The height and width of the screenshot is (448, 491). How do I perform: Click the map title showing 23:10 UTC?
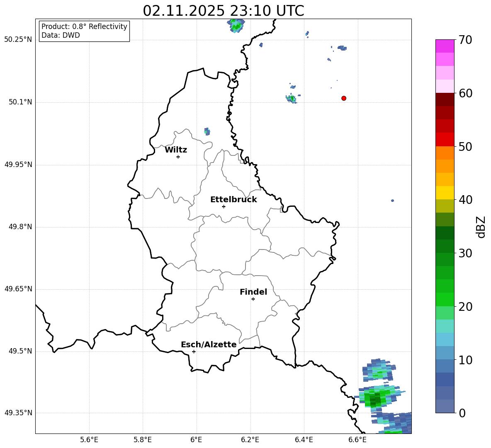pos(223,11)
